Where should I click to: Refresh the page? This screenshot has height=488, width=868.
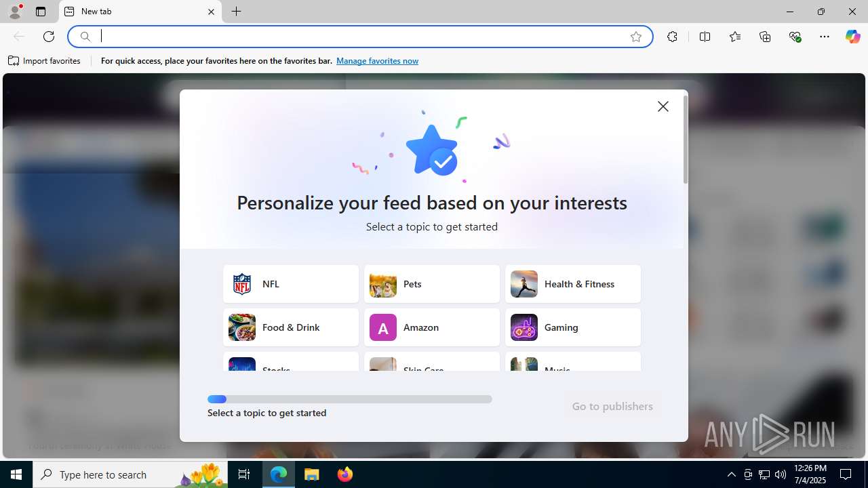pos(49,37)
